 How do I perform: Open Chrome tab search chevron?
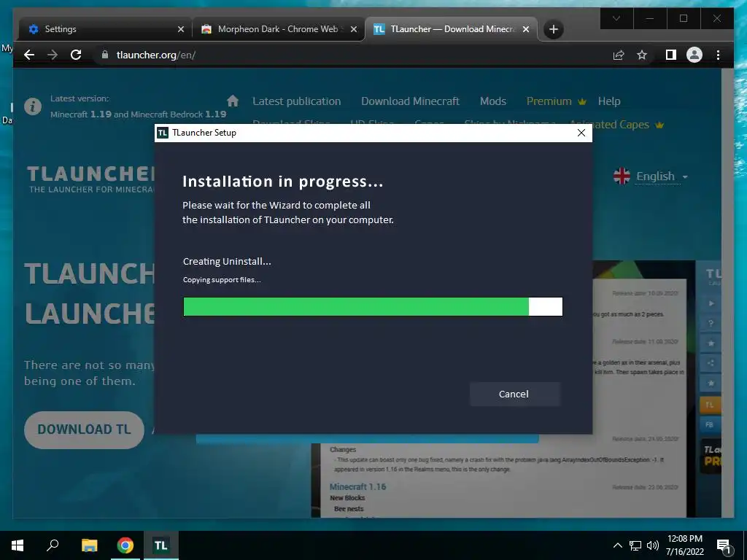[x=616, y=18]
